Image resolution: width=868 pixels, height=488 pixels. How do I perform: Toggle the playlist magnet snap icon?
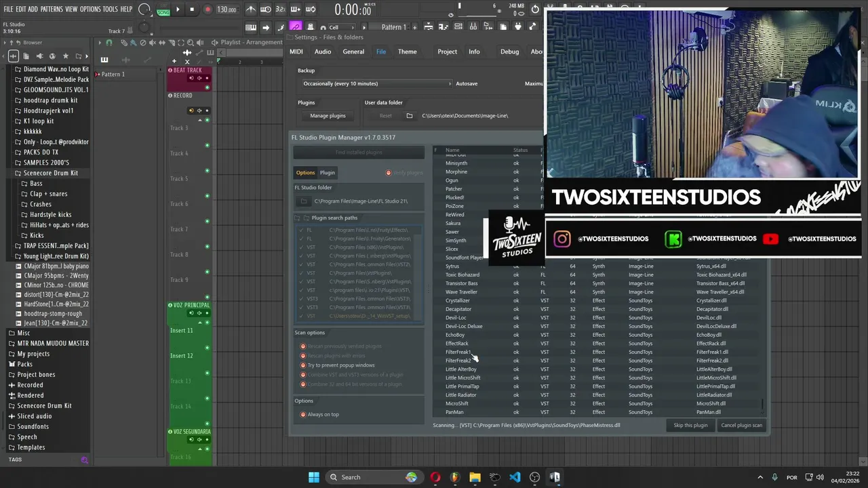tap(109, 43)
